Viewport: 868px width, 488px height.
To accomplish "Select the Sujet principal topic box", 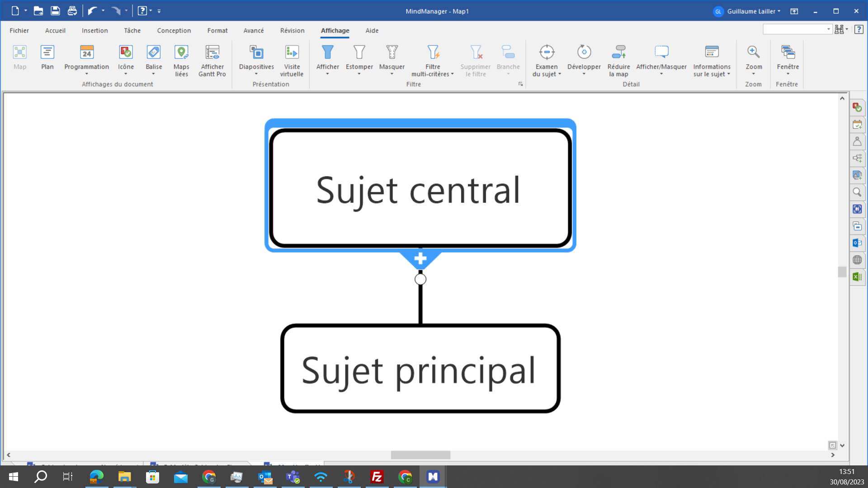I will 420,369.
